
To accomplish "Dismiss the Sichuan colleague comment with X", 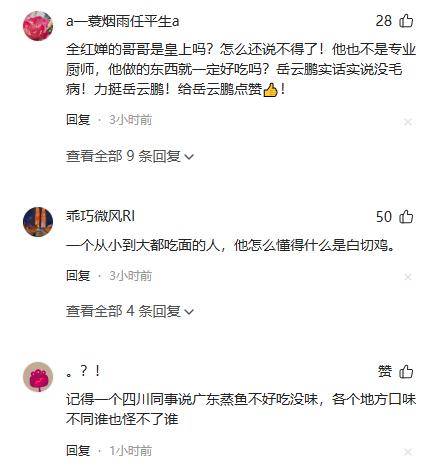I will [x=408, y=452].
